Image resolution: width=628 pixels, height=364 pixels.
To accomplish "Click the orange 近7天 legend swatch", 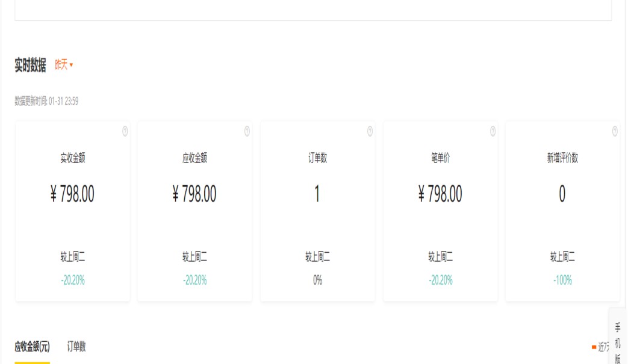I will coord(594,347).
